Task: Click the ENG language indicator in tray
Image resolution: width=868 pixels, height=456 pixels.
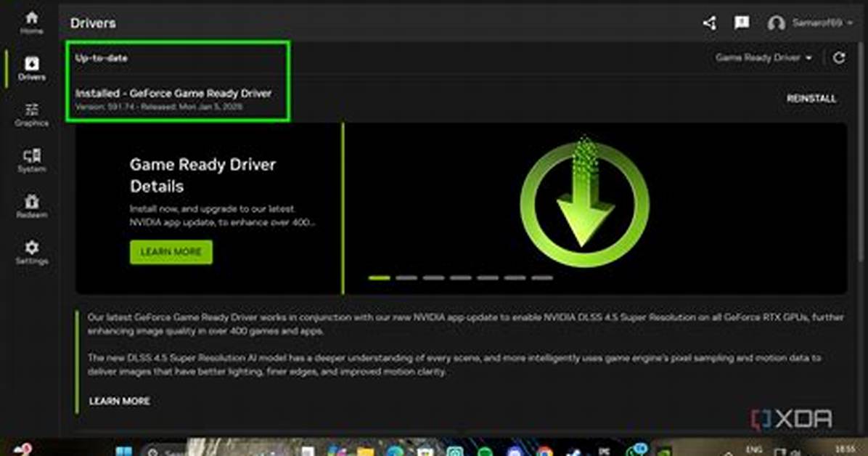Action: tap(754, 449)
